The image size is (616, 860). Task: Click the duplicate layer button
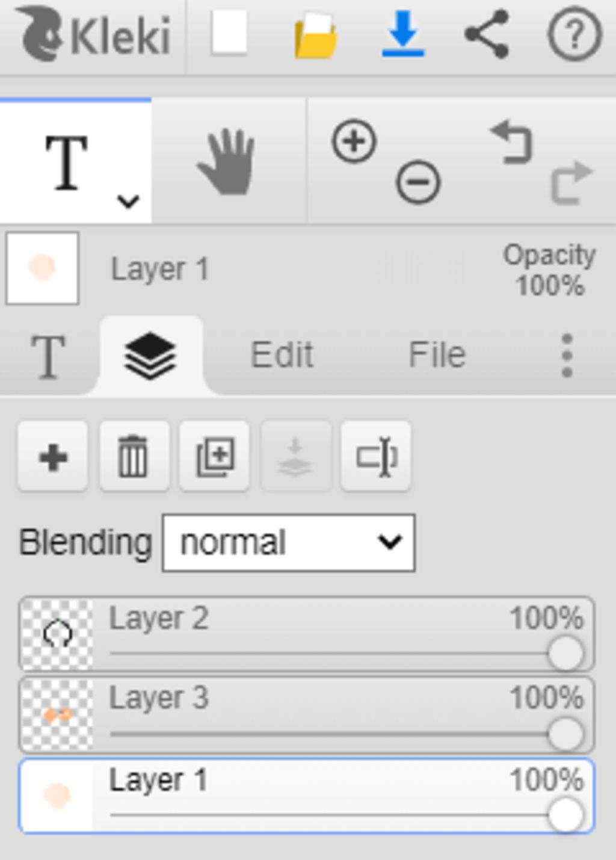215,457
